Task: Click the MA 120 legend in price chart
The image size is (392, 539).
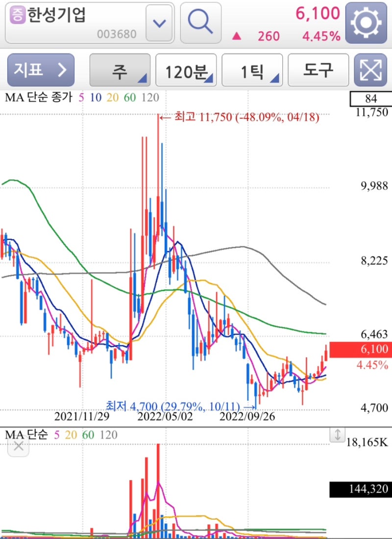Action: 150,98
